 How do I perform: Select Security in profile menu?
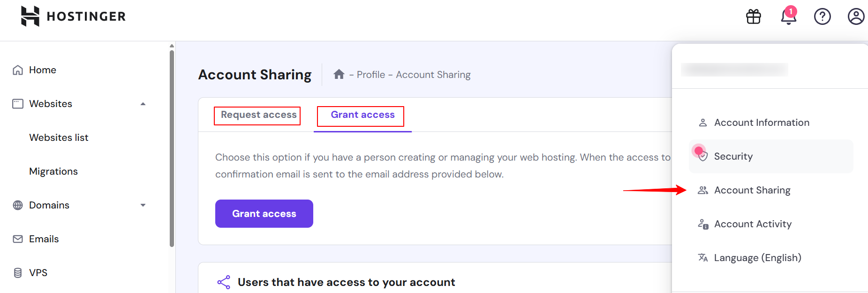click(x=770, y=156)
